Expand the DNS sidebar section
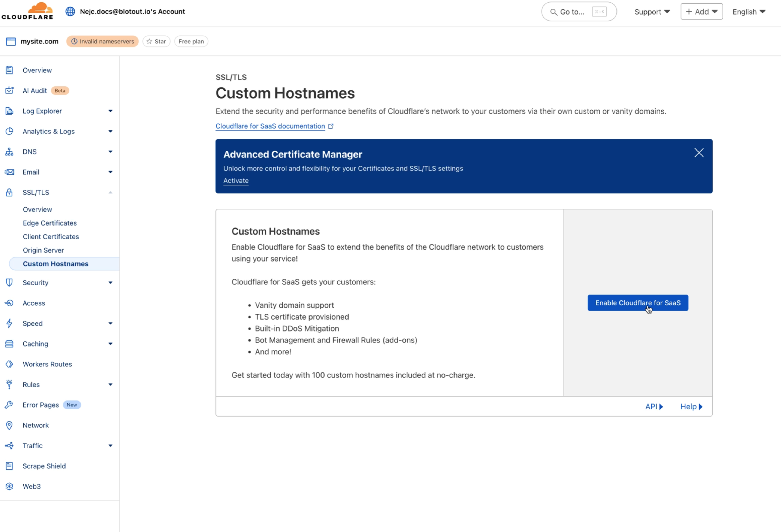The image size is (781, 532). [110, 152]
